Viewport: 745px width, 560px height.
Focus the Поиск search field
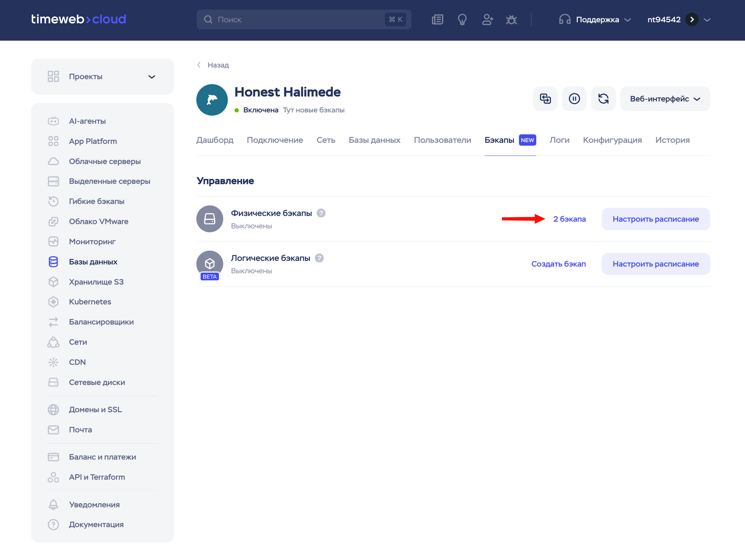click(x=297, y=19)
